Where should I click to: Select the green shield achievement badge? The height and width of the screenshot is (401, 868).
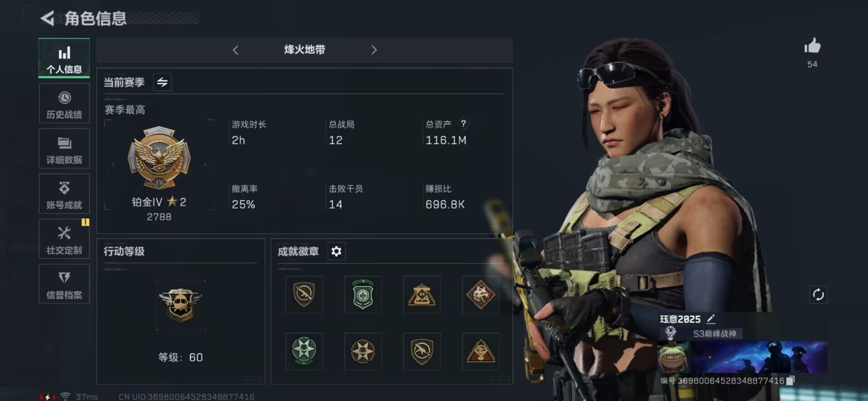pos(363,295)
